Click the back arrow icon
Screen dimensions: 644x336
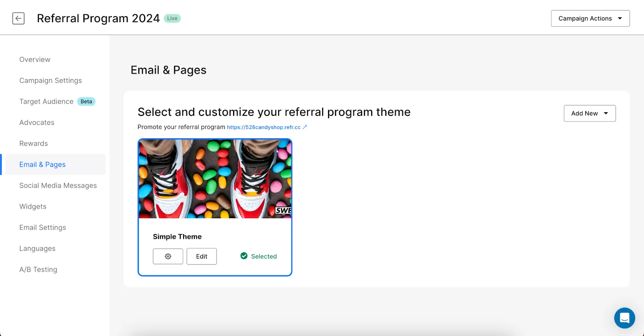(x=19, y=18)
